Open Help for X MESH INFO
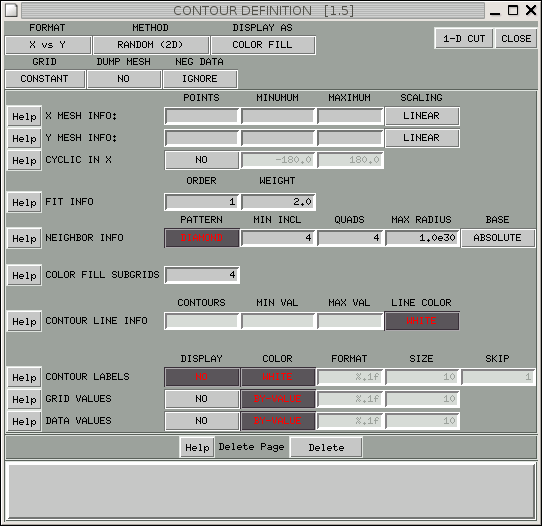 pyautogui.click(x=24, y=116)
